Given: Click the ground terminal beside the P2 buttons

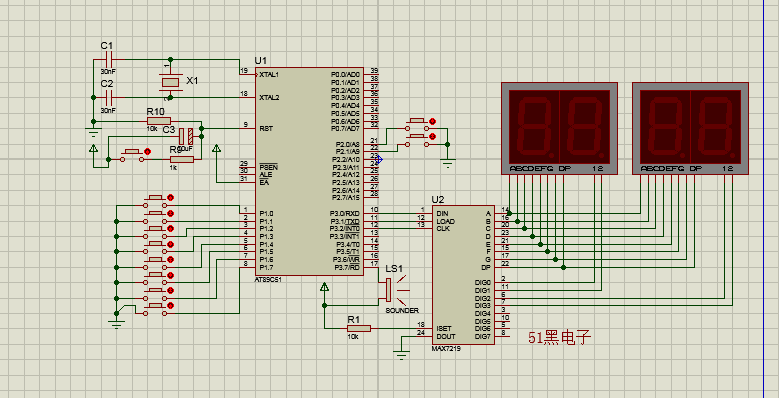Looking at the screenshot, I should point(448,162).
